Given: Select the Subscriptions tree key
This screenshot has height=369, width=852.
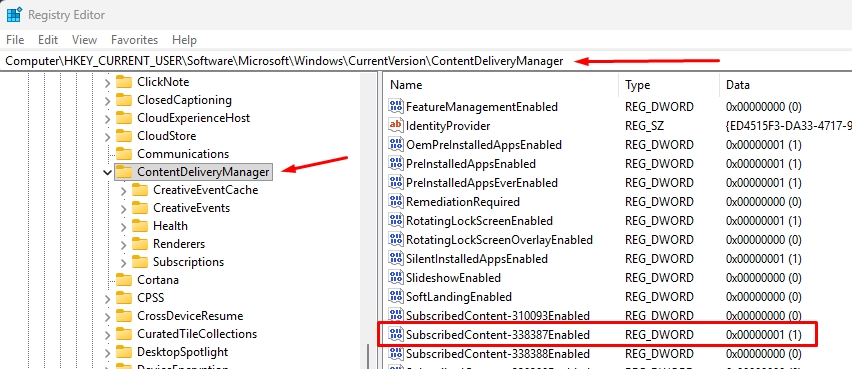Looking at the screenshot, I should (x=188, y=262).
